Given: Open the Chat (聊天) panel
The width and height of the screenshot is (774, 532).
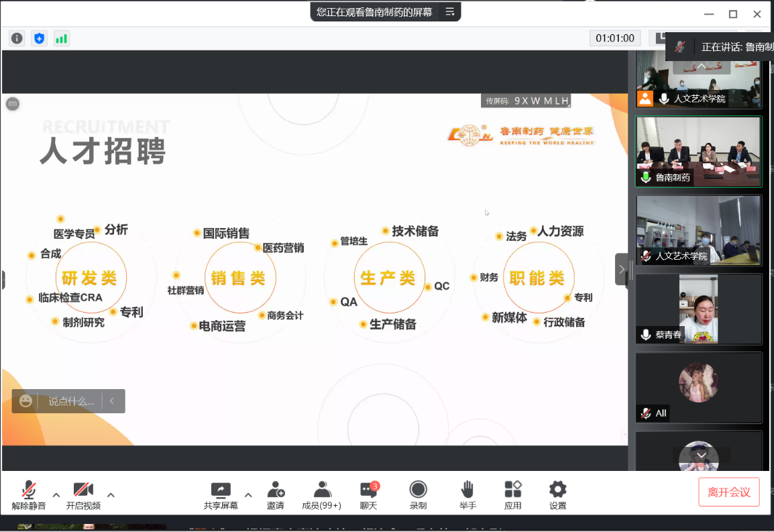Looking at the screenshot, I should point(368,495).
